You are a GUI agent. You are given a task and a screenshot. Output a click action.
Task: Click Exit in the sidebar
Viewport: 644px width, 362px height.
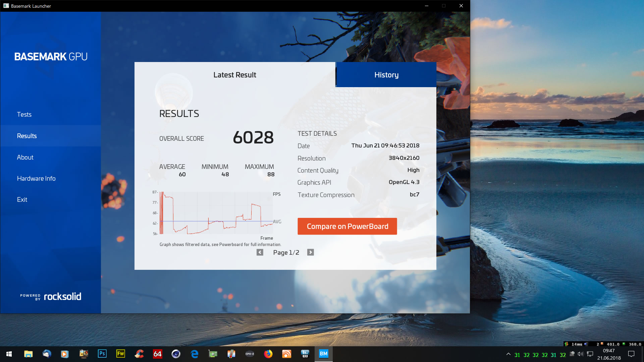tap(22, 199)
